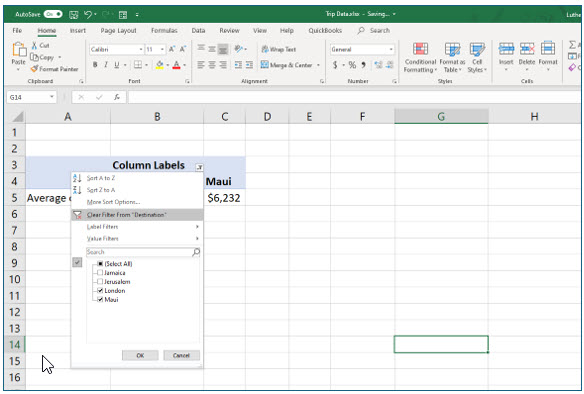Click the Accounting dollar format icon
This screenshot has height=394, width=584.
tap(335, 65)
